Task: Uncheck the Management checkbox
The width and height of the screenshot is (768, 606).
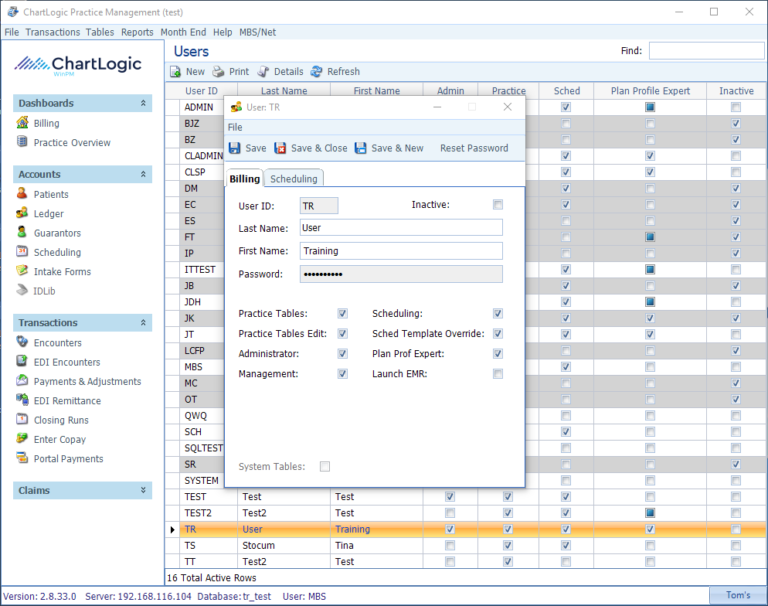Action: 342,374
